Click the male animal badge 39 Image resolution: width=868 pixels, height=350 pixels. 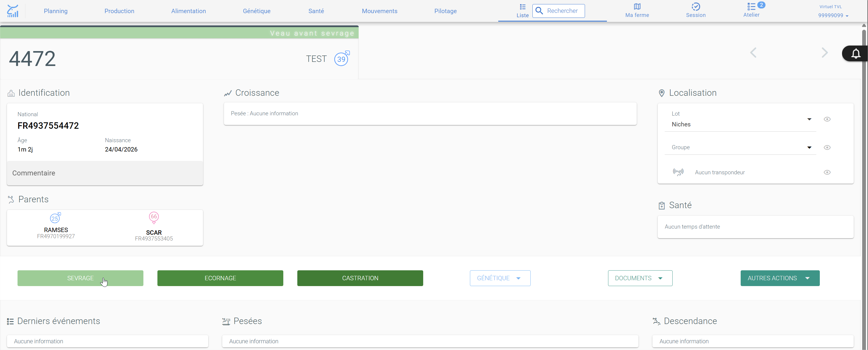coord(342,59)
